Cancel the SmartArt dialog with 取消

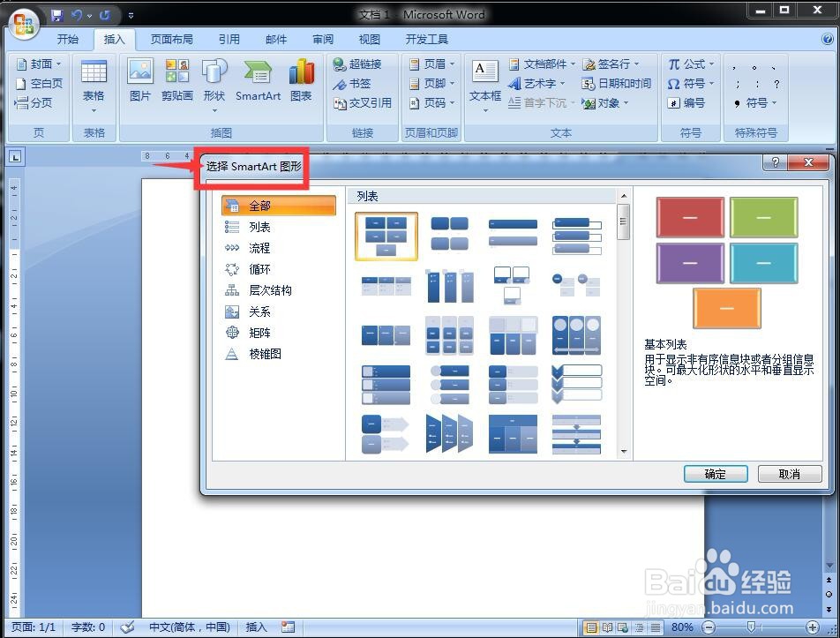[790, 474]
